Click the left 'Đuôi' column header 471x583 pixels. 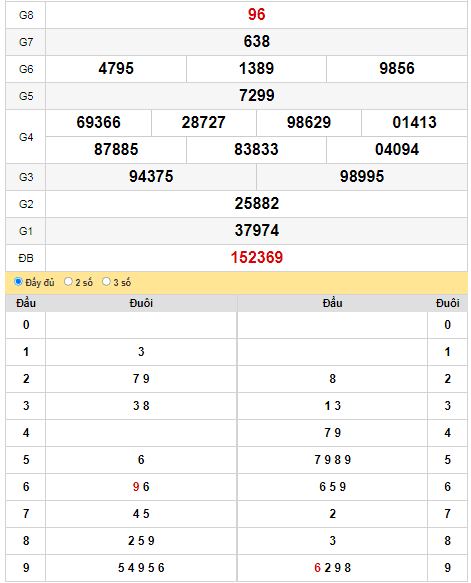[x=141, y=303]
